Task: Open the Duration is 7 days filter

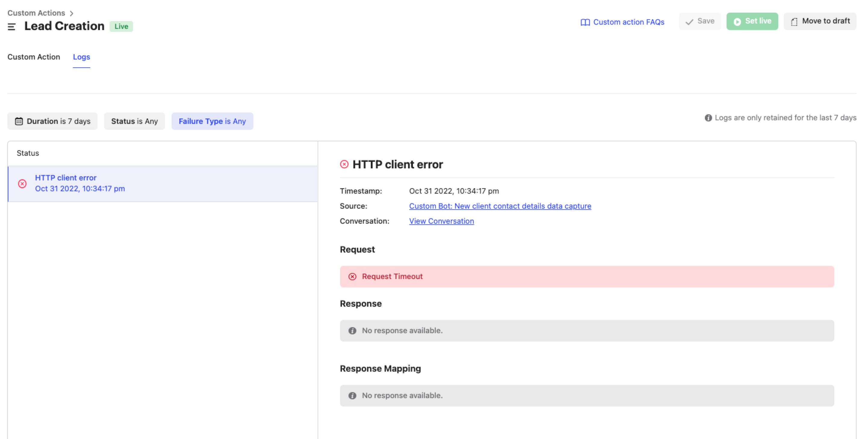Action: pyautogui.click(x=52, y=121)
